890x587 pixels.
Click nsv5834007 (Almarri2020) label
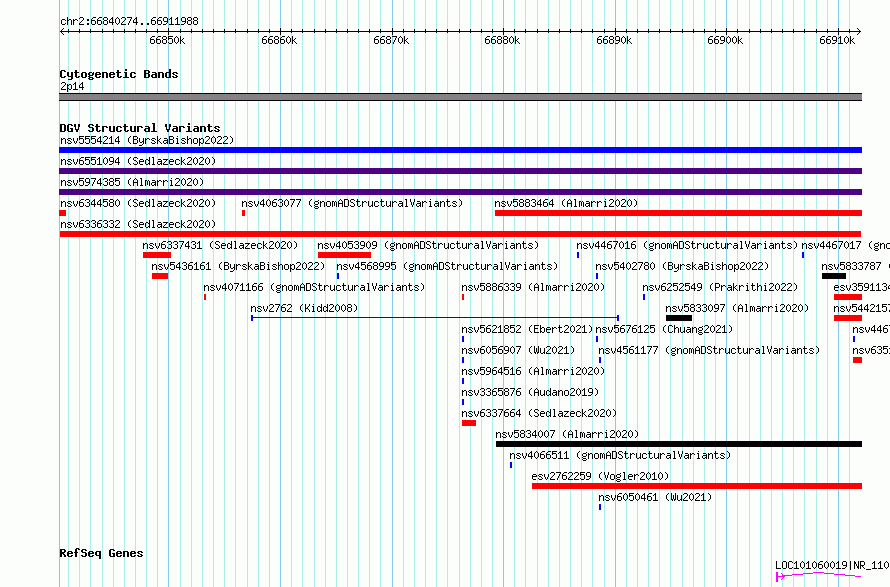(567, 434)
